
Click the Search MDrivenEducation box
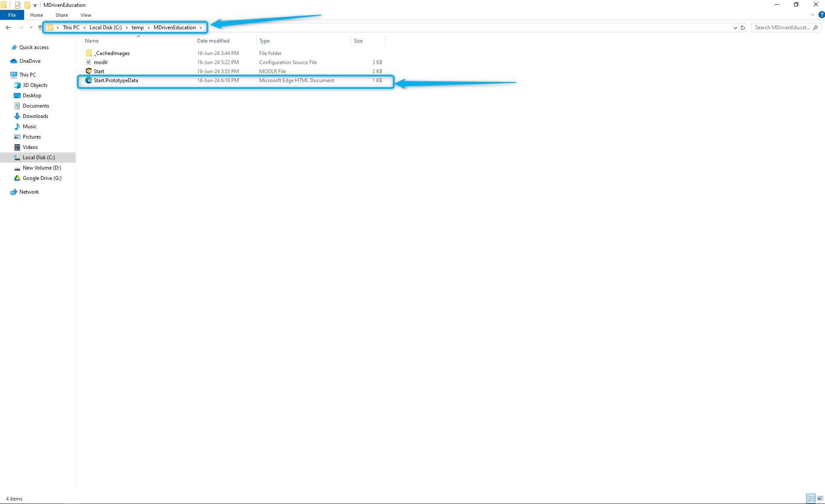click(x=782, y=28)
